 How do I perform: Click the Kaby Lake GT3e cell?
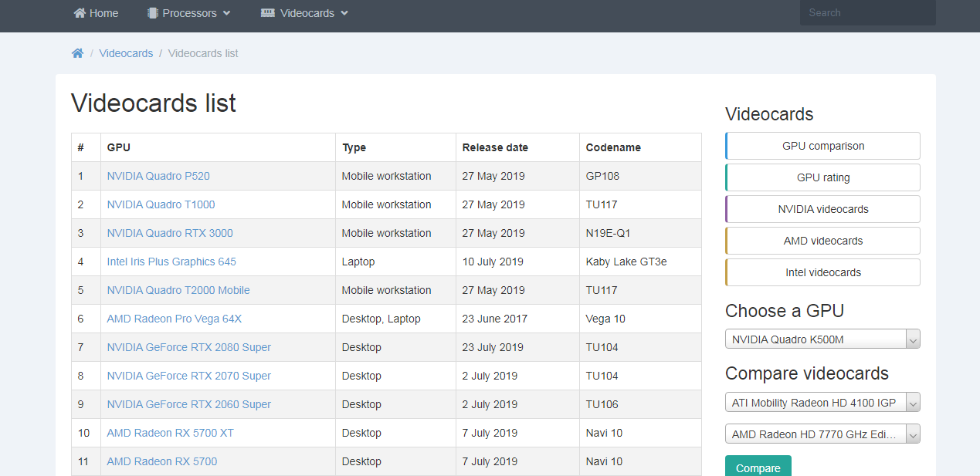640,262
